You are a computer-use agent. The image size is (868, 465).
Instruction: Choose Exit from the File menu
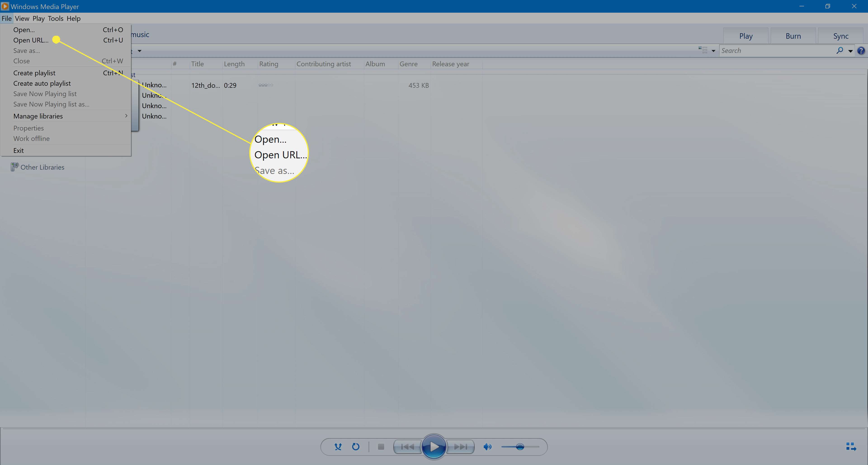pyautogui.click(x=66, y=150)
